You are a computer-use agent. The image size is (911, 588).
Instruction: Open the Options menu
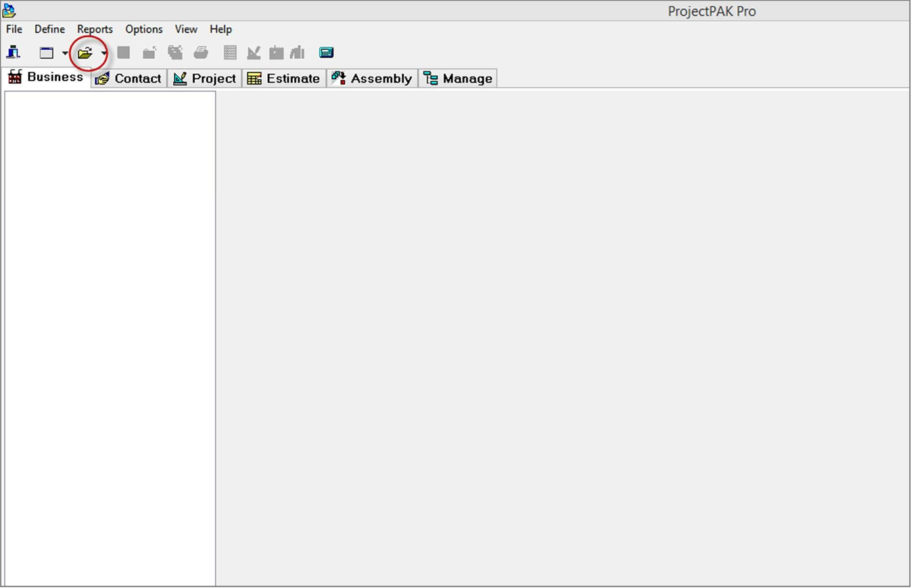point(143,29)
